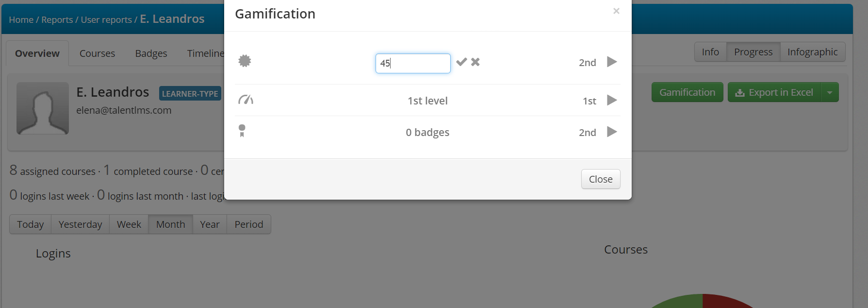
Task: Click the green Gamification button
Action: (x=687, y=92)
